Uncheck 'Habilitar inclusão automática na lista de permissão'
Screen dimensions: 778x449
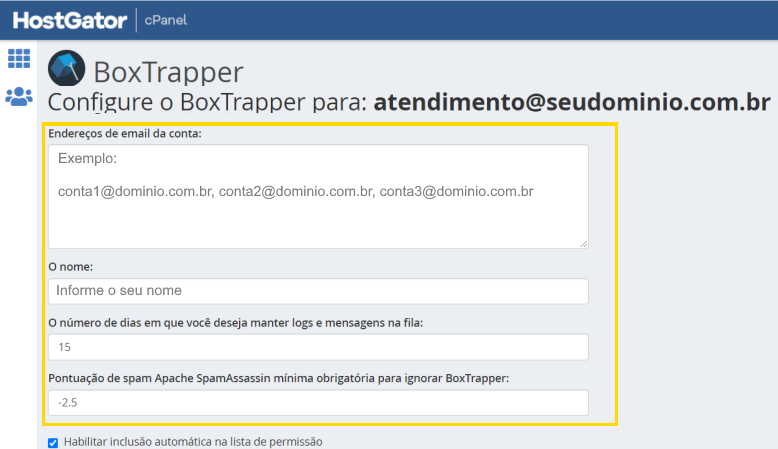[x=53, y=443]
